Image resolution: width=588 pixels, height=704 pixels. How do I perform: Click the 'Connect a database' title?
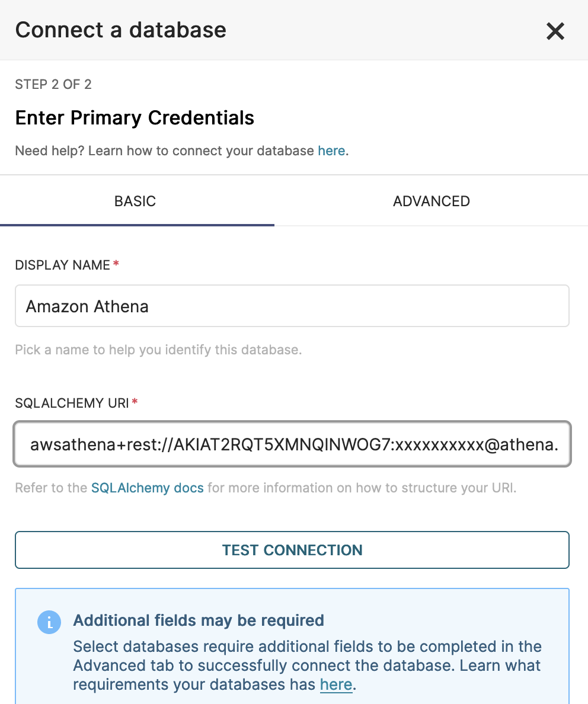point(121,30)
